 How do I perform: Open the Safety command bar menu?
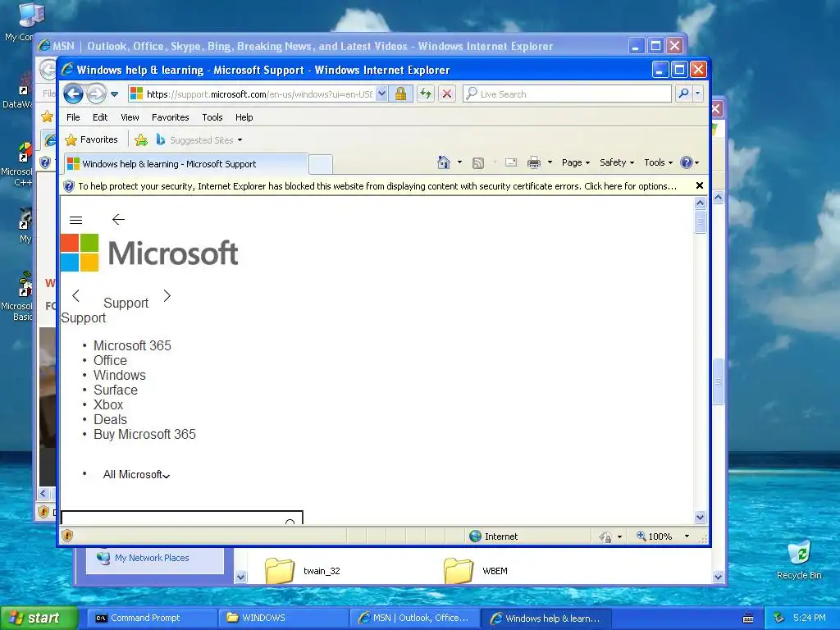coord(617,162)
